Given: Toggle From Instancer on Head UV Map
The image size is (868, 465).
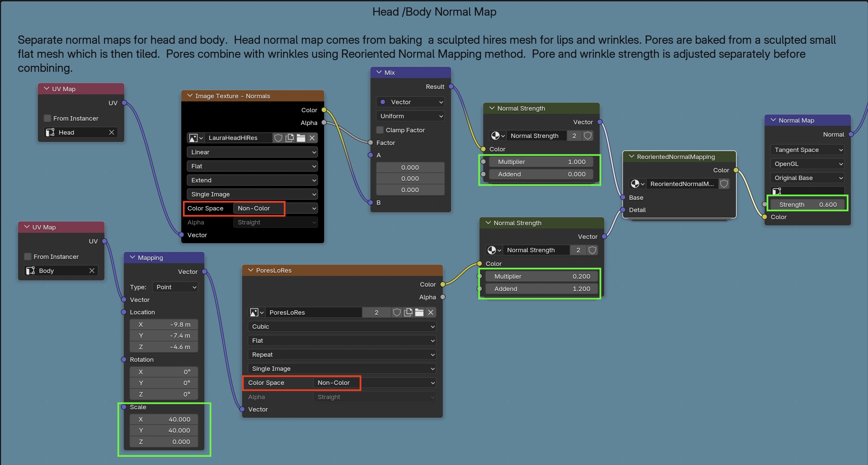Looking at the screenshot, I should click(x=47, y=118).
